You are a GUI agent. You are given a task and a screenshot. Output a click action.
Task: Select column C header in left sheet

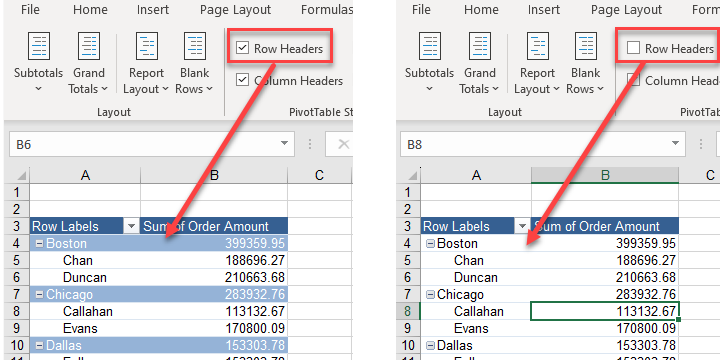(320, 175)
